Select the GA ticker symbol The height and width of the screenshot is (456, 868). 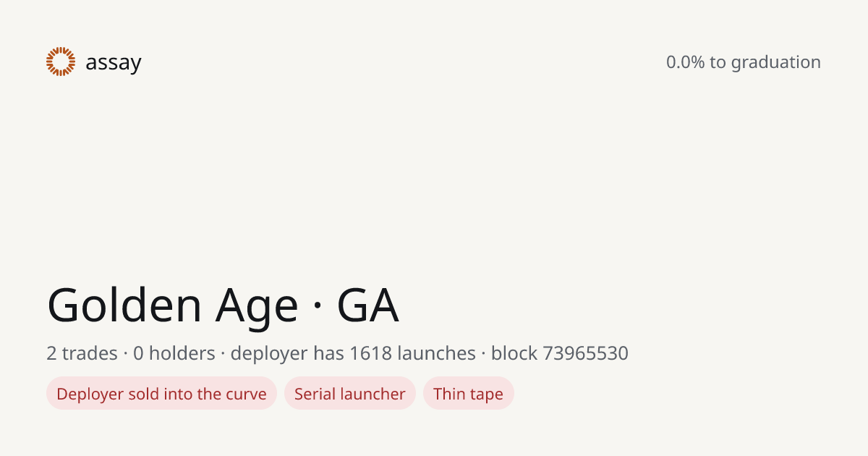[368, 305]
